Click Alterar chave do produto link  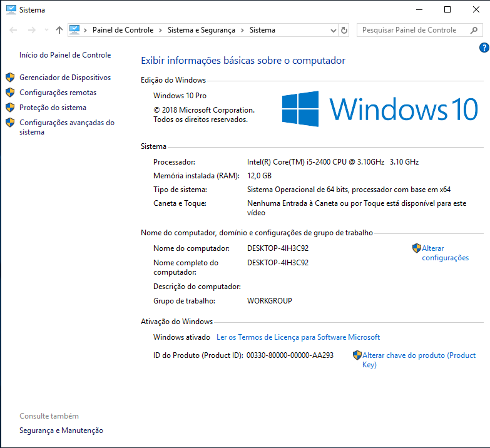(419, 360)
